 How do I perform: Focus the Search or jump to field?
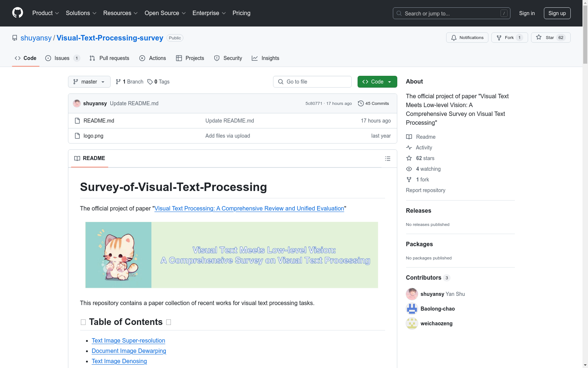coord(452,13)
